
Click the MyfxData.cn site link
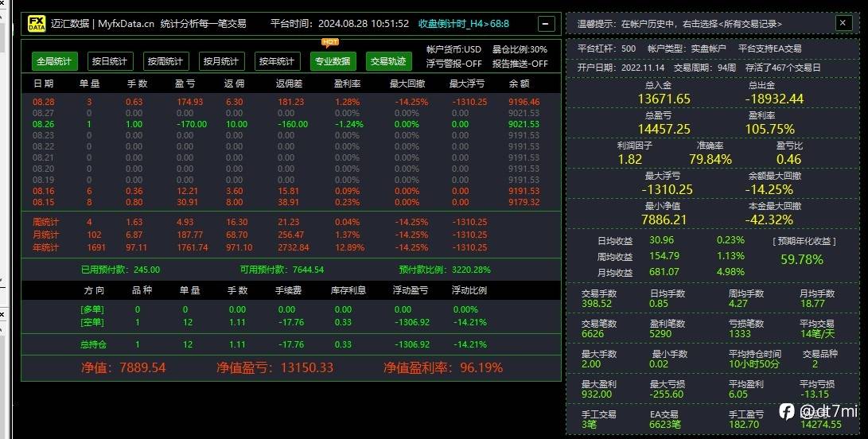pyautogui.click(x=127, y=24)
